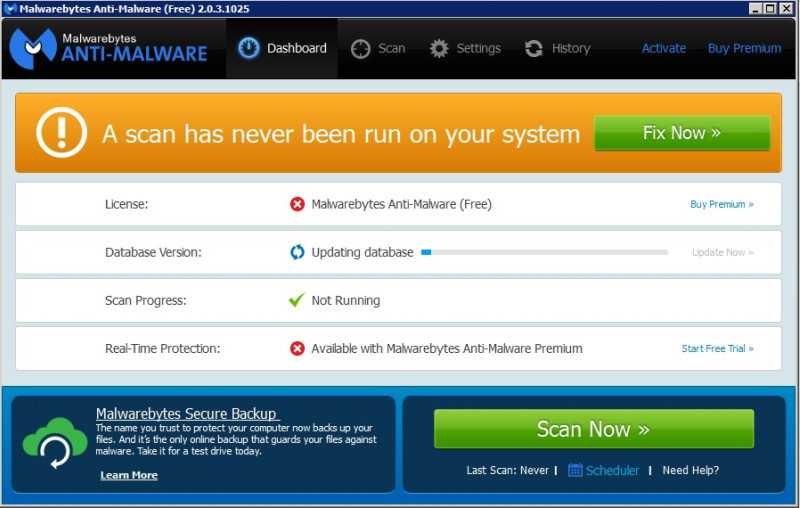800x508 pixels.
Task: Click the Scan crosshair icon
Action: coord(360,49)
